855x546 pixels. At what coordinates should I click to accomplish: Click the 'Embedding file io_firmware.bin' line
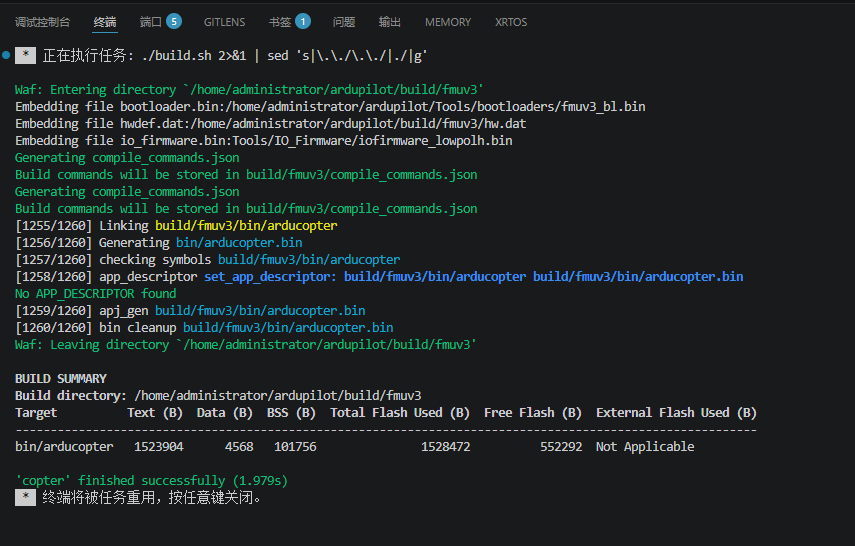(263, 140)
